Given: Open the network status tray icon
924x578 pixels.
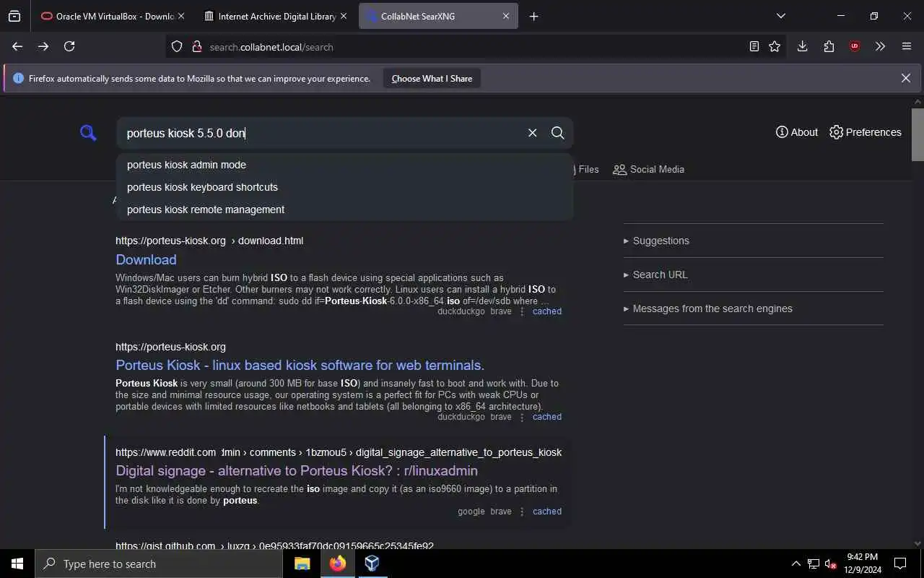Looking at the screenshot, I should (814, 564).
